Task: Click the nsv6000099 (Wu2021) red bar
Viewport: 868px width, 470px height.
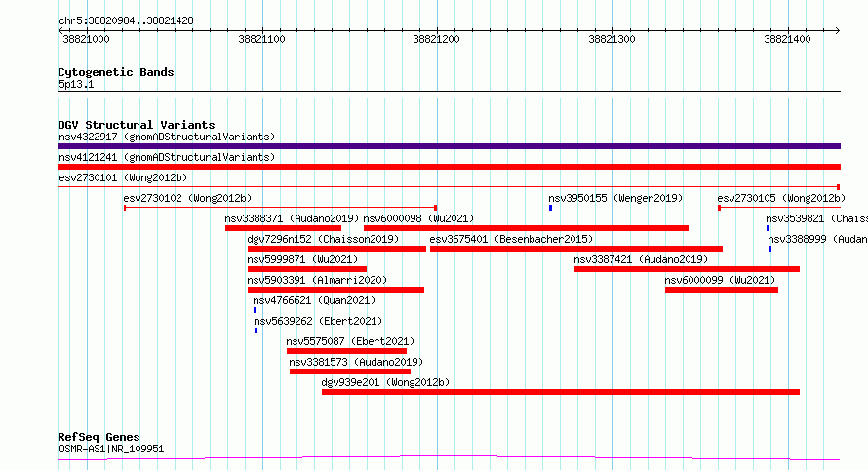Action: 722,290
